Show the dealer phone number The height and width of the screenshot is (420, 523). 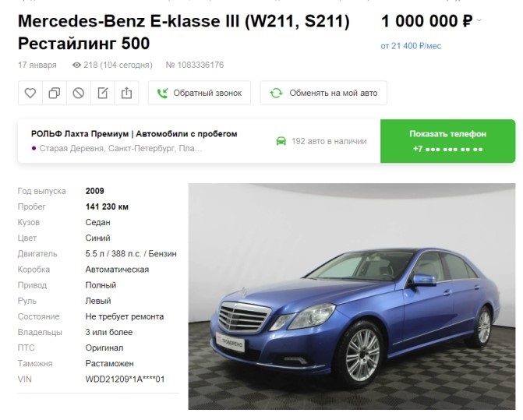click(447, 141)
